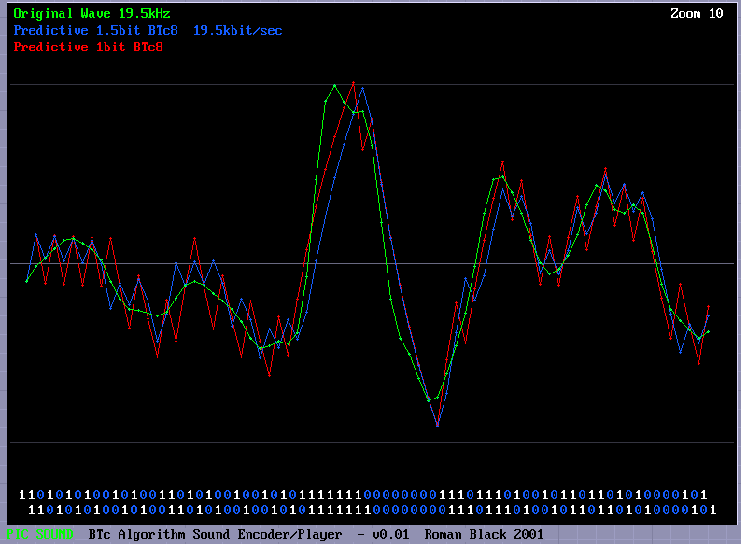Click the lowest trough of the waveforms
747x560 pixels.
437,426
